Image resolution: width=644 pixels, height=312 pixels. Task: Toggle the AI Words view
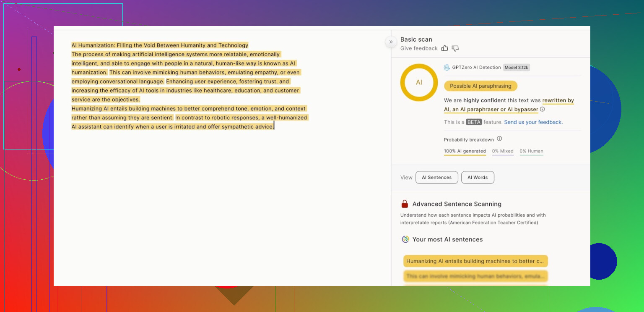[478, 178]
